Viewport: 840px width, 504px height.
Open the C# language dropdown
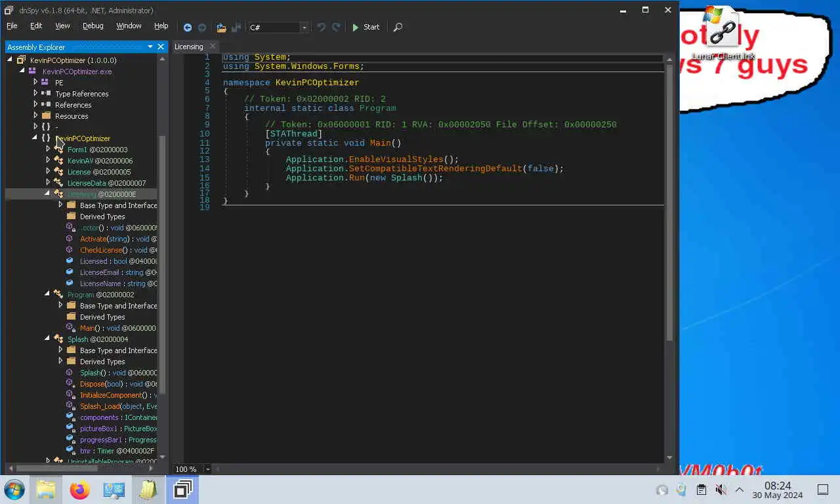tap(304, 28)
